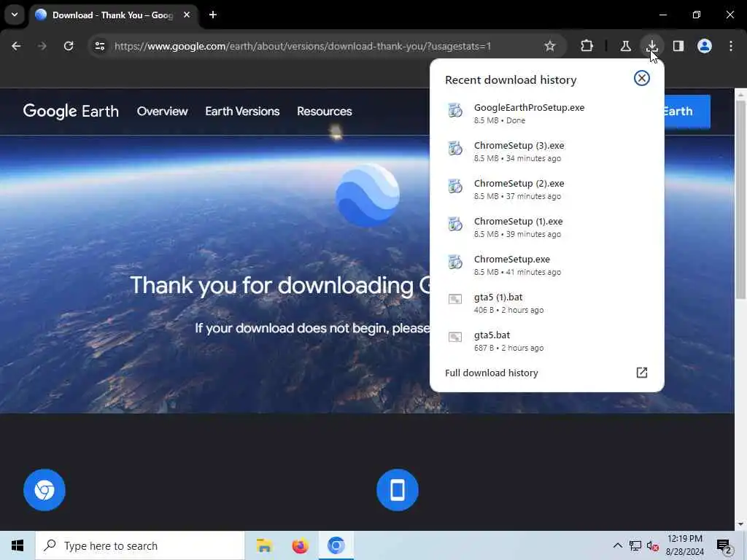The width and height of the screenshot is (747, 560).
Task: Switch to the Download - Thank You tab
Action: (x=113, y=15)
